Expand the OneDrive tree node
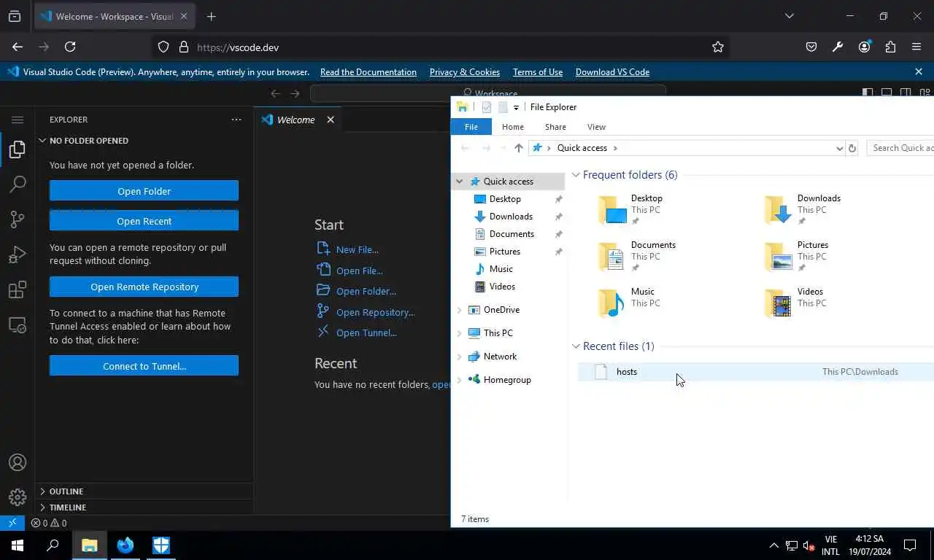 click(460, 310)
